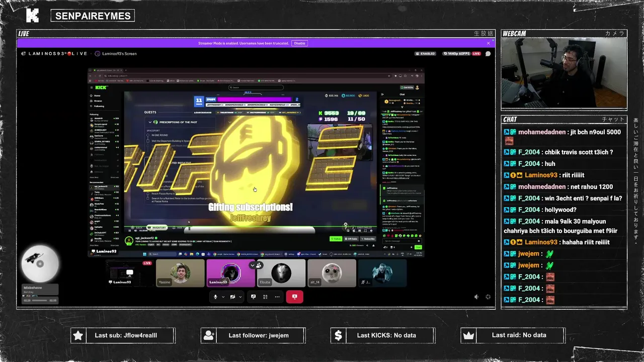This screenshot has width=644, height=362.
Task: Click the Kick logo in shared browser
Action: (102, 87)
